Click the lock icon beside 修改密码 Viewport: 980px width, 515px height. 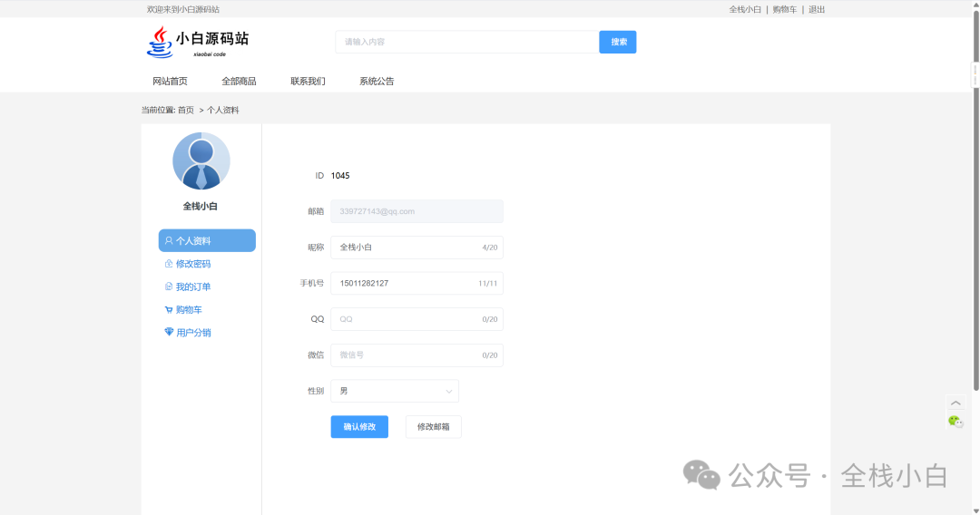(169, 264)
